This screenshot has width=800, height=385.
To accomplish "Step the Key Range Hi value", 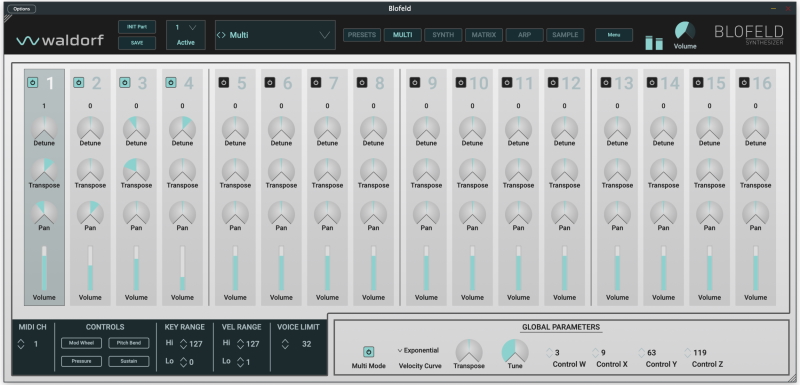I will point(184,344).
